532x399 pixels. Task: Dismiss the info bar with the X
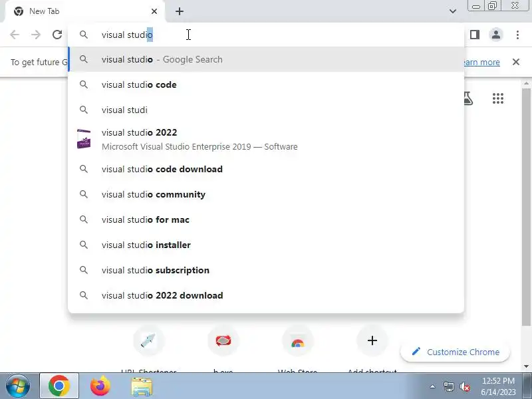click(x=516, y=62)
